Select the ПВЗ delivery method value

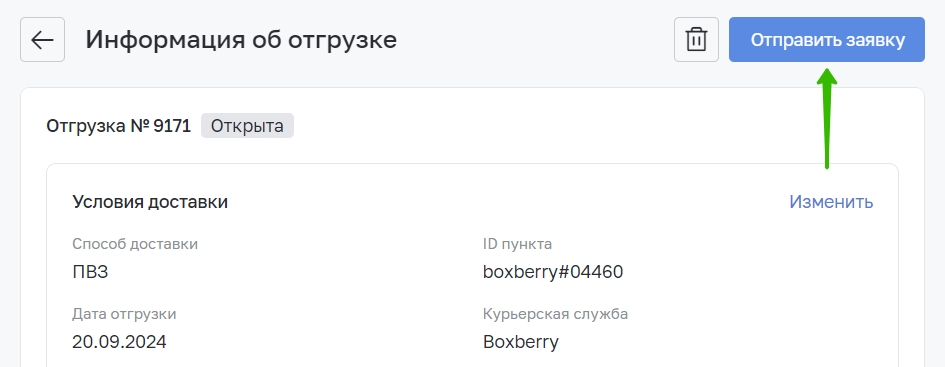tap(90, 272)
